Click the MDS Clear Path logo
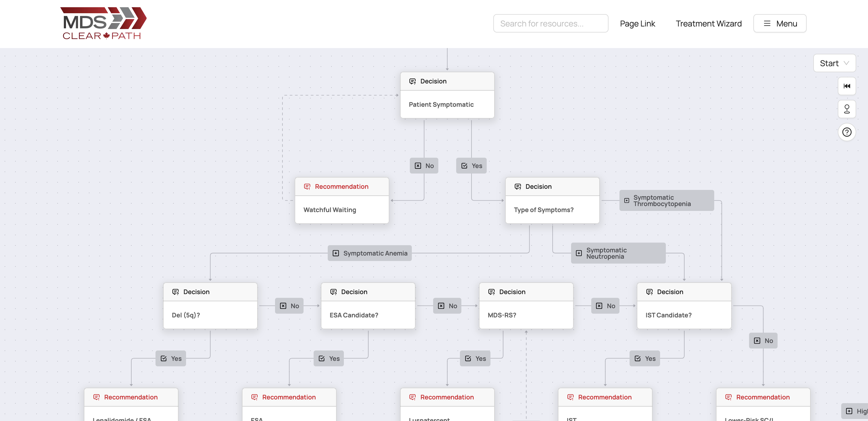Image resolution: width=868 pixels, height=421 pixels. point(103,23)
